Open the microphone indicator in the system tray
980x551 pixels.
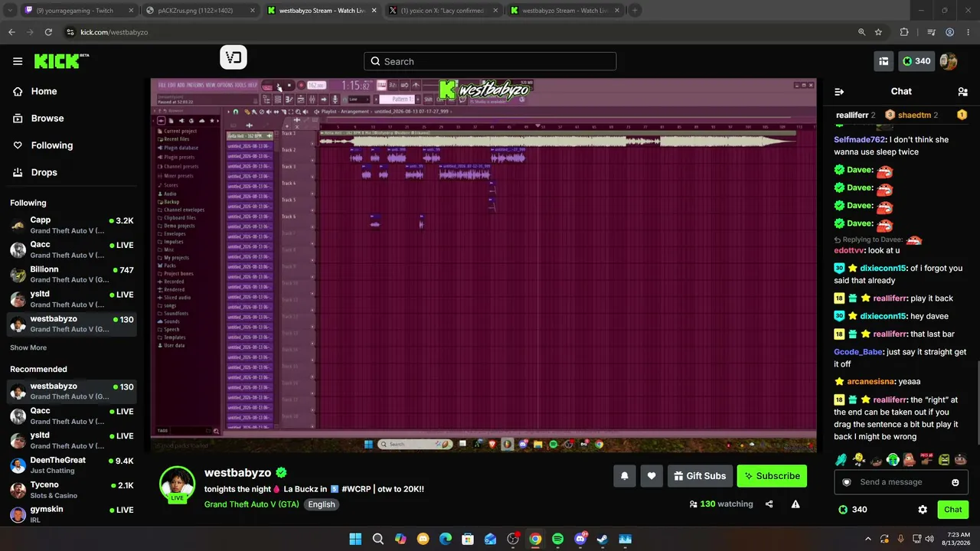pyautogui.click(x=900, y=539)
